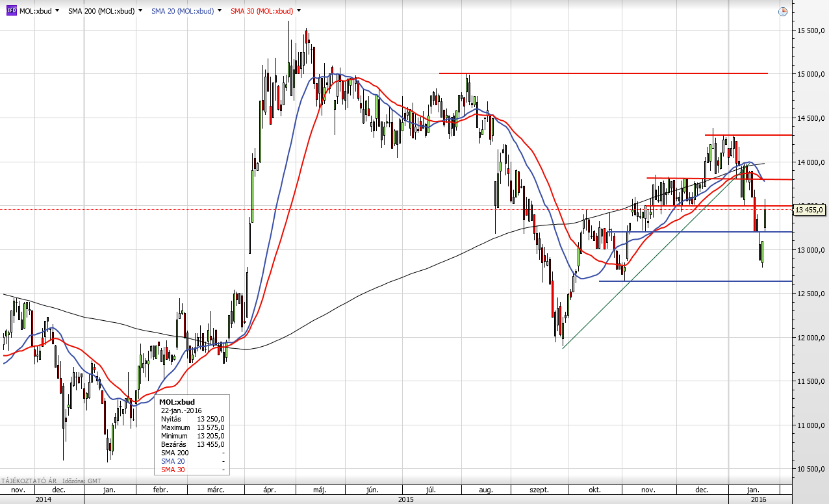Click the 2015 year label
This screenshot has height=504, width=829.
coord(405,499)
